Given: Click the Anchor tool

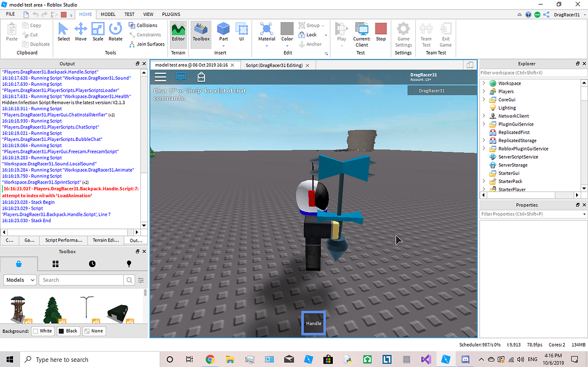Looking at the screenshot, I should coord(311,44).
